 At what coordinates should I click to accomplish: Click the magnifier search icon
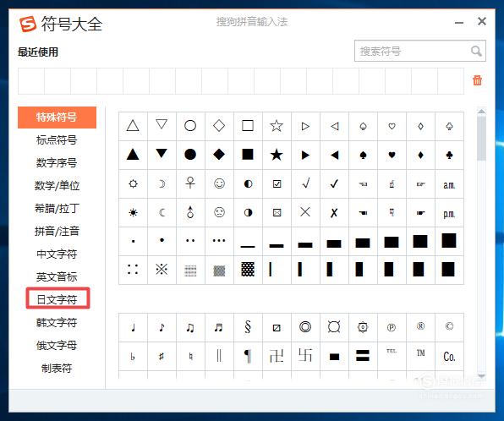click(x=476, y=51)
